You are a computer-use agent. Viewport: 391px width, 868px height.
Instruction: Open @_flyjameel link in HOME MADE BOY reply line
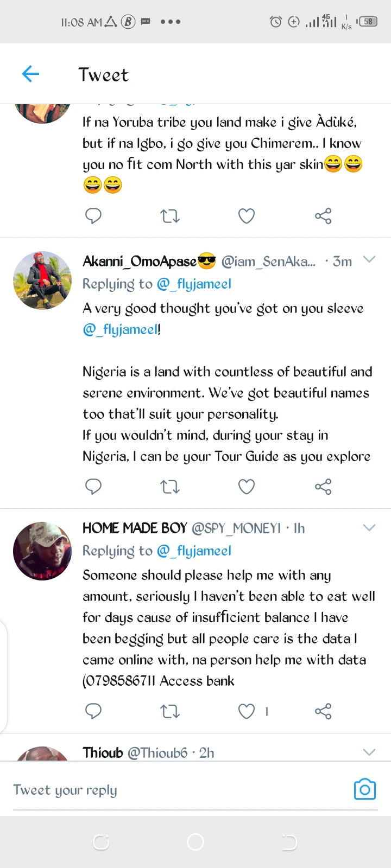194,551
